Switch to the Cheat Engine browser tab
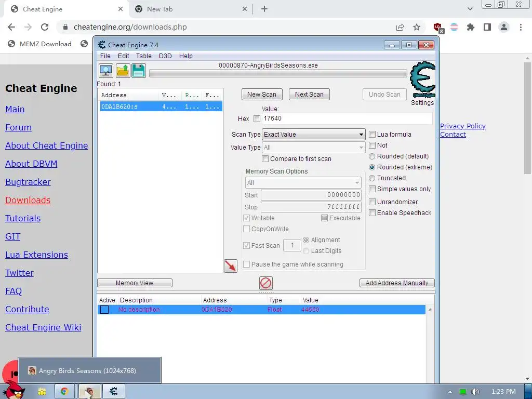532x399 pixels. click(66, 9)
